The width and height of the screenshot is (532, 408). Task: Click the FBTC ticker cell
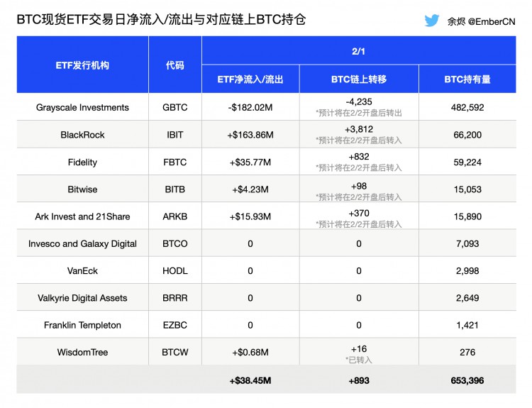[x=175, y=162]
